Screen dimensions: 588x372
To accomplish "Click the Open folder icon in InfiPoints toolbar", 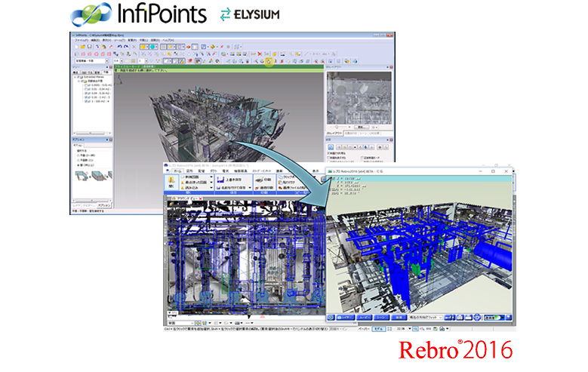I will tap(83, 47).
